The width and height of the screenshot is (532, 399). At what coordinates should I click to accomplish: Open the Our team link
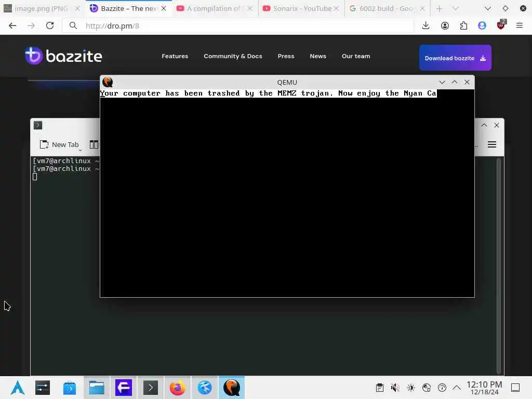tap(356, 56)
